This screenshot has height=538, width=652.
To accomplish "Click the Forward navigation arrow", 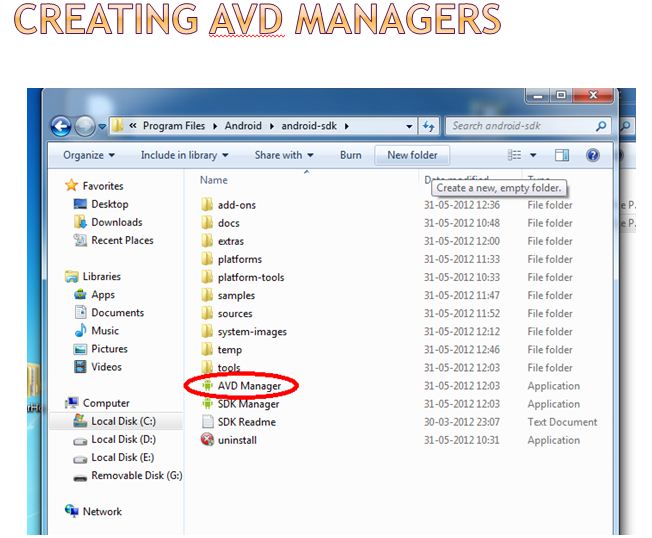I will pyautogui.click(x=85, y=126).
